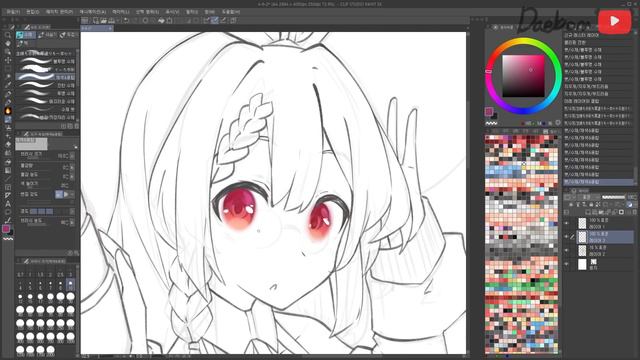
Task: Select the highlighted Brush tool in tool palette
Action: tap(8, 119)
